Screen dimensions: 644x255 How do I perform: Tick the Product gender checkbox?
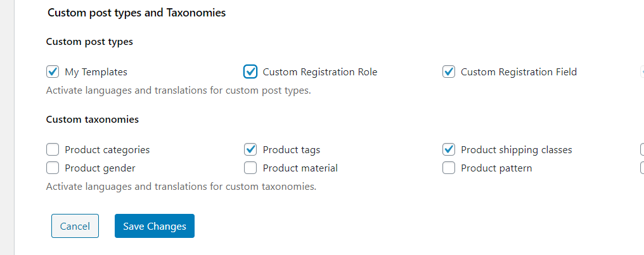click(53, 168)
